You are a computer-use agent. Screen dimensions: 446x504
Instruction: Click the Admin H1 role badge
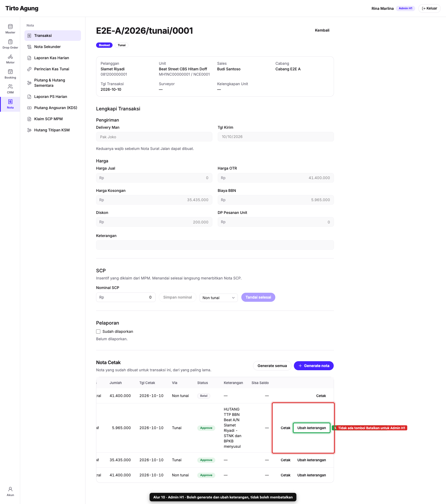coord(405,8)
